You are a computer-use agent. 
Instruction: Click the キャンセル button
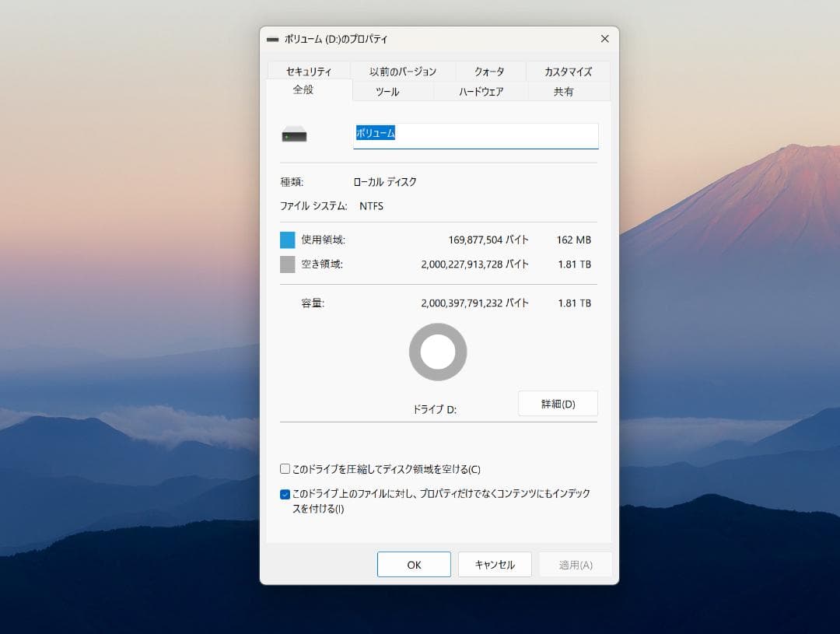[x=495, y=564]
